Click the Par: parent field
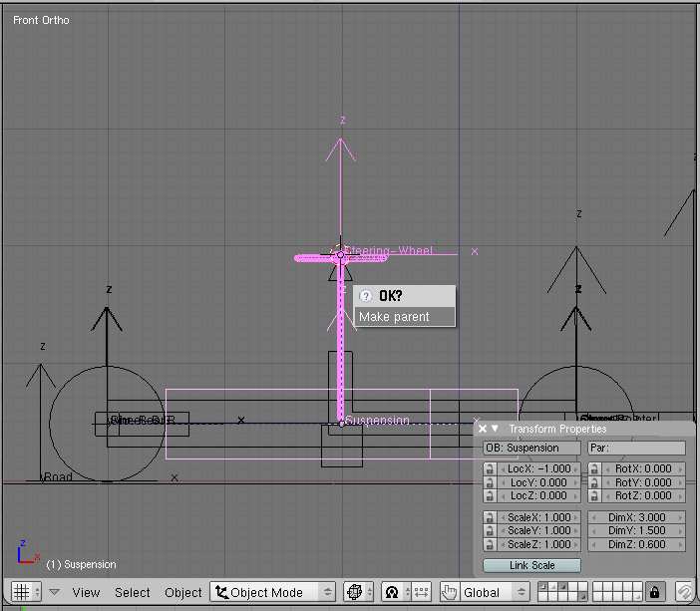700x611 pixels. click(636, 448)
